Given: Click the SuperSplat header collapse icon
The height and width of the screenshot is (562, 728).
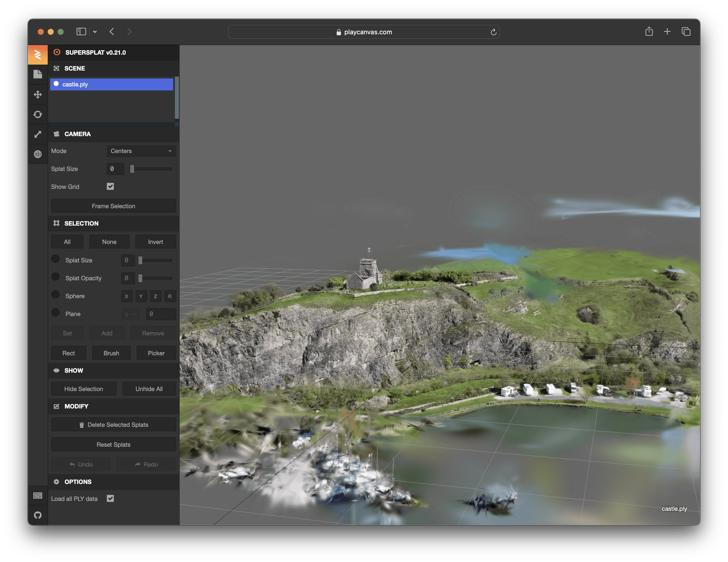Looking at the screenshot, I should [x=57, y=52].
